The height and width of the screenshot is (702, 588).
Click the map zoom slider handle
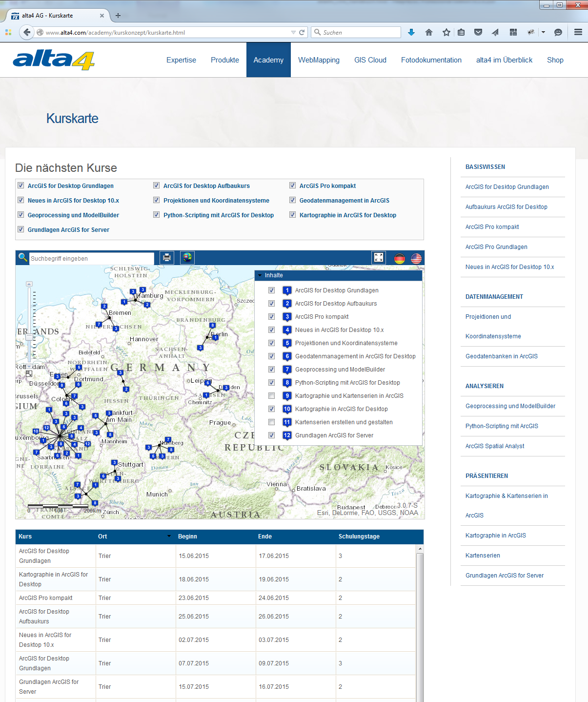coord(29,337)
